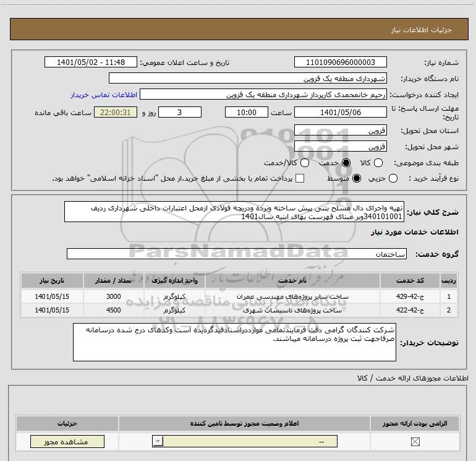Screen dimensions: 476x461
Task: Click the service group field ساختمان
Action: click(237, 254)
